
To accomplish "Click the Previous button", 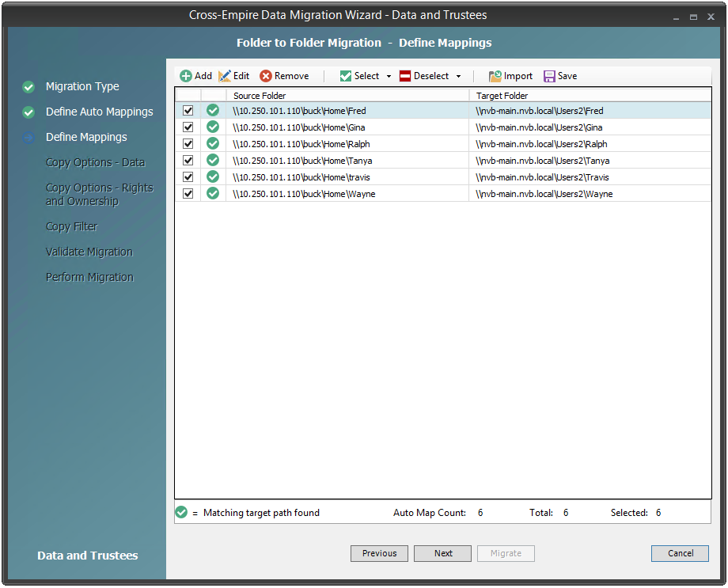I will pyautogui.click(x=379, y=553).
